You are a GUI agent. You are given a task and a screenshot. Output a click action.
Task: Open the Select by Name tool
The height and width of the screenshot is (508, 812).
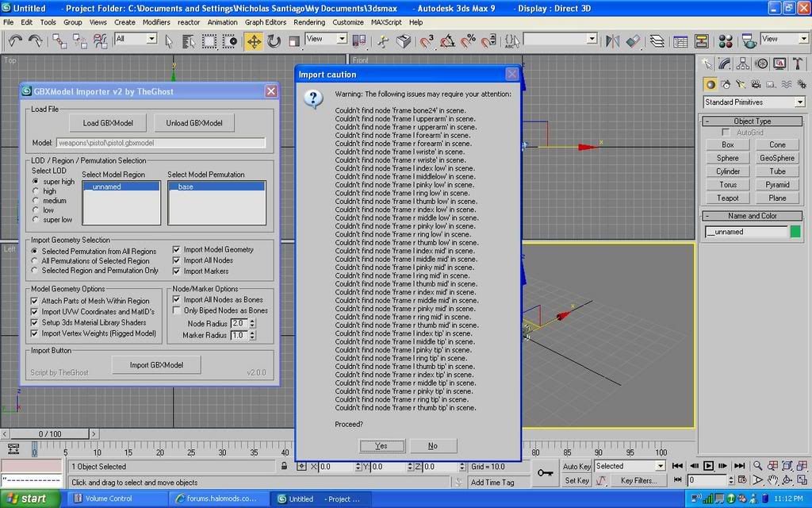click(189, 41)
